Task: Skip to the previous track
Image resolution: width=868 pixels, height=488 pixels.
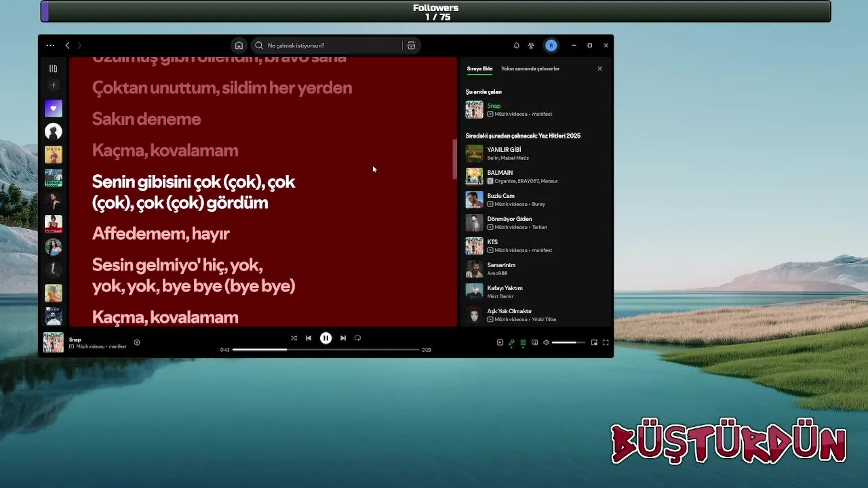Action: [309, 338]
